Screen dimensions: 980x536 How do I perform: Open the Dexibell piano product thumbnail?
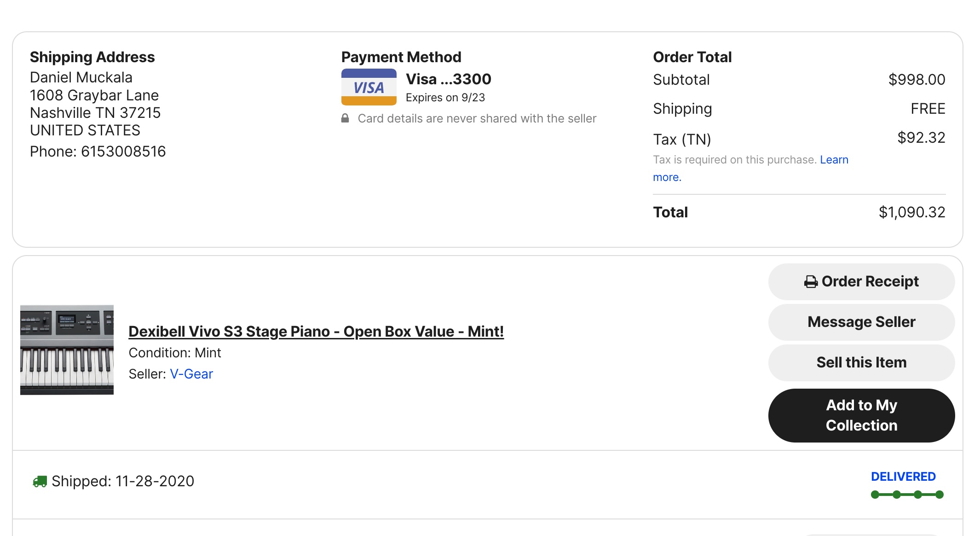[67, 350]
